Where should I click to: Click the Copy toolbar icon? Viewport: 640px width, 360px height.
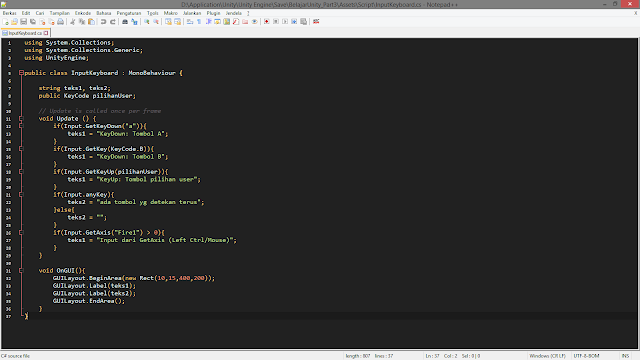click(x=82, y=22)
